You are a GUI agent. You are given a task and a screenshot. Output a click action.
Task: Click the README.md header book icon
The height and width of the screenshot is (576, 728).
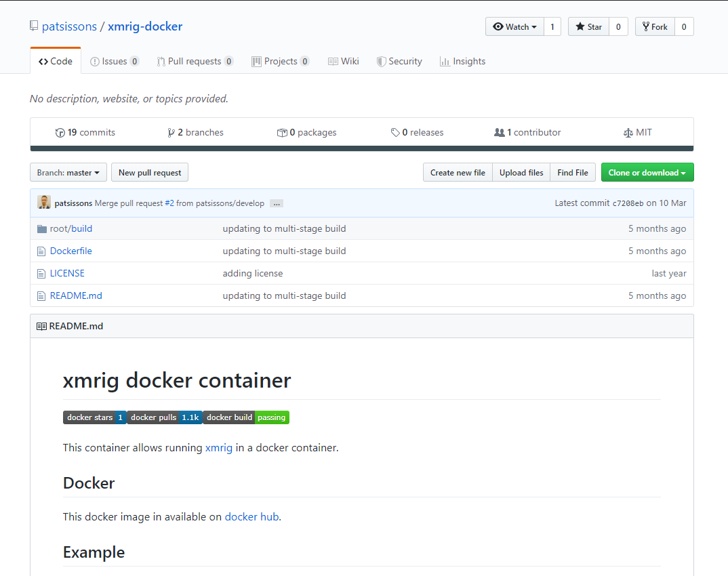[41, 327]
